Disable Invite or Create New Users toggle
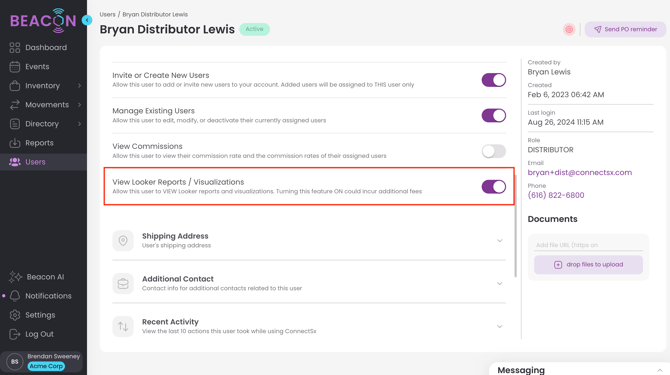 click(x=494, y=80)
